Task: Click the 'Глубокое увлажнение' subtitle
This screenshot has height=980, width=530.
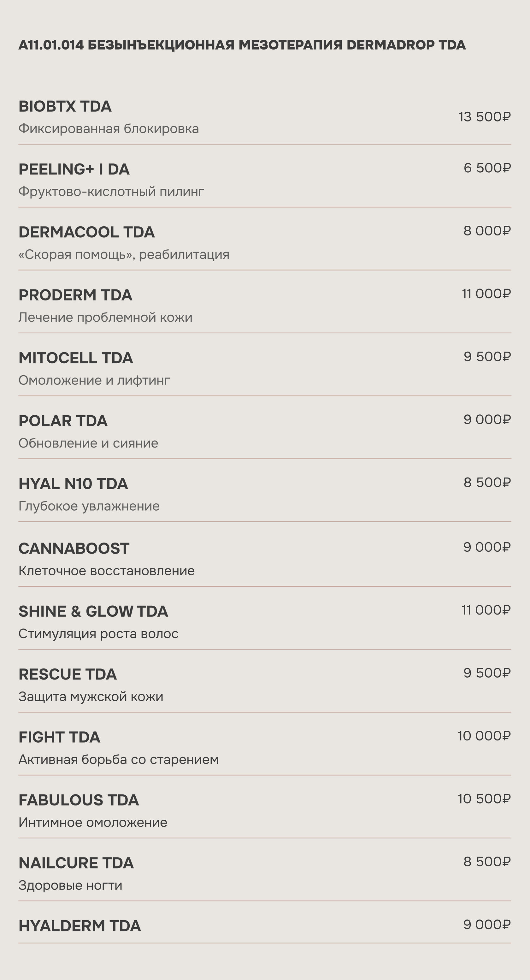Action: [x=89, y=506]
